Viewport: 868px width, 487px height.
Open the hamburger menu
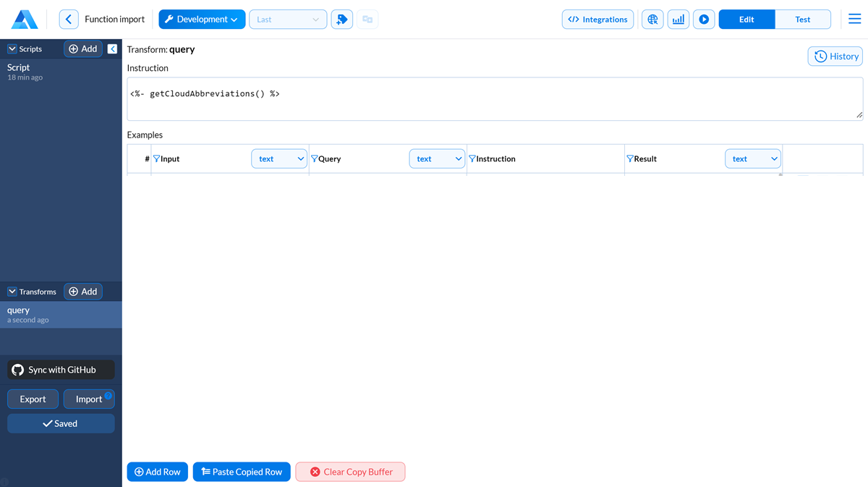(854, 20)
